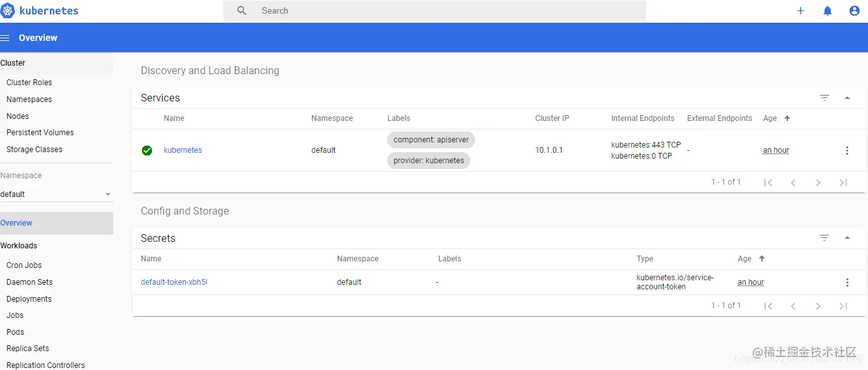Viewport: 868px width, 370px height.
Task: Click the Services Age sort arrow
Action: [x=787, y=118]
